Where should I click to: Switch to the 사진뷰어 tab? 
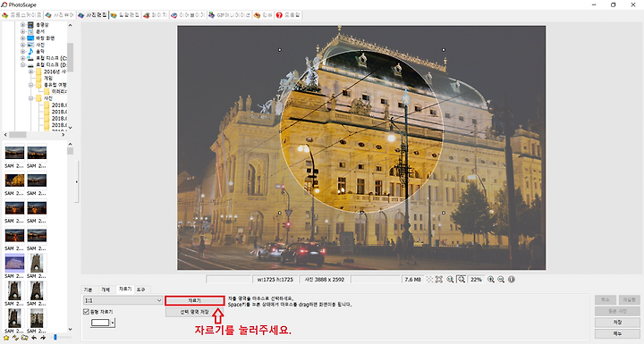pos(60,15)
